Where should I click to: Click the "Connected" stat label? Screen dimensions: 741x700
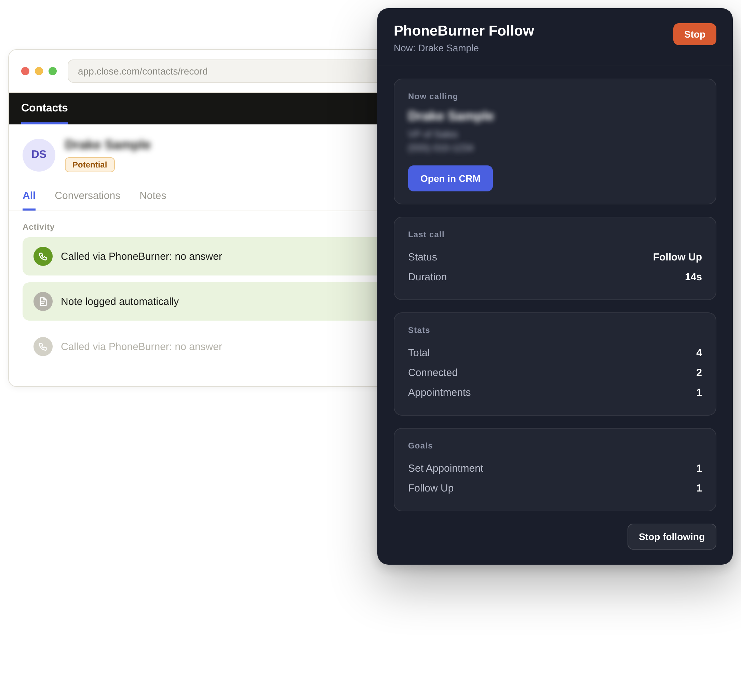(x=432, y=373)
